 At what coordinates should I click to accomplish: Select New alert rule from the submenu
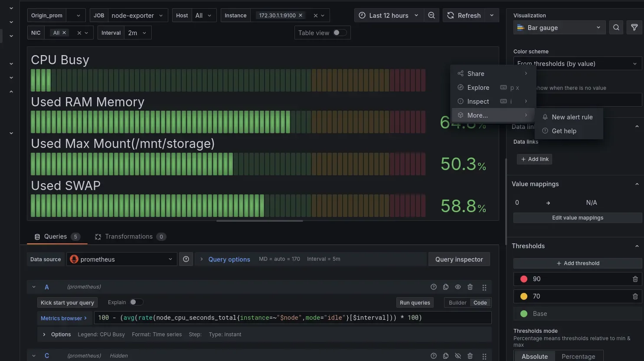click(569, 117)
